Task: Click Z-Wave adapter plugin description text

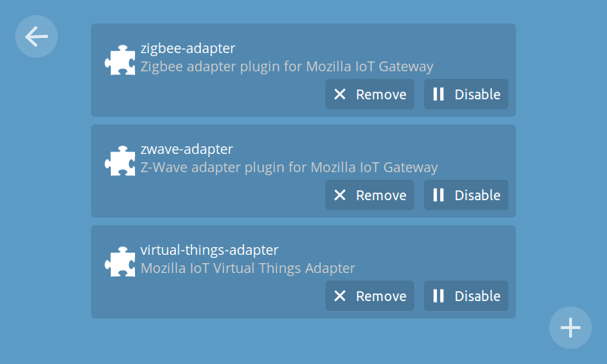Action: pyautogui.click(x=289, y=168)
